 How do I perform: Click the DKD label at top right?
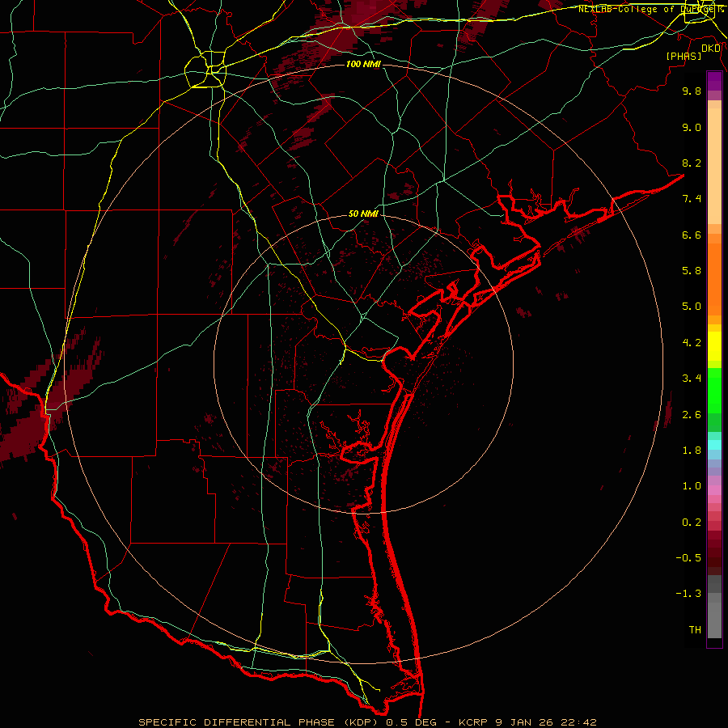711,49
